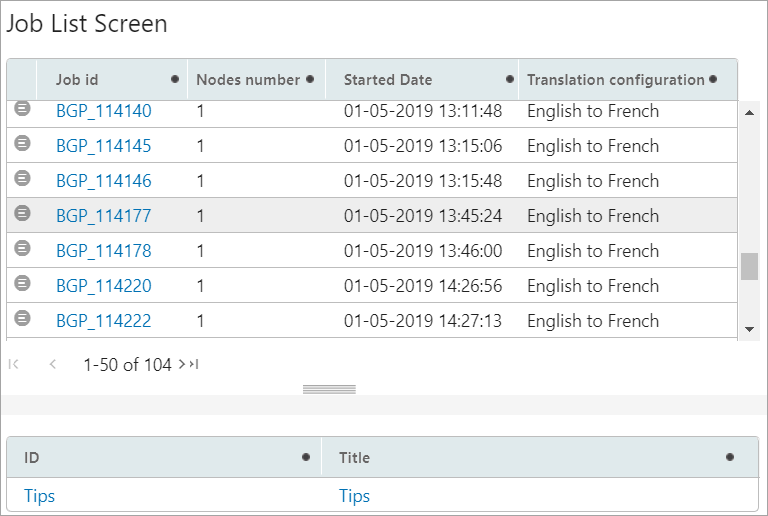Sort by the Title column header
Viewport: 768px width, 516px height.
pos(354,458)
